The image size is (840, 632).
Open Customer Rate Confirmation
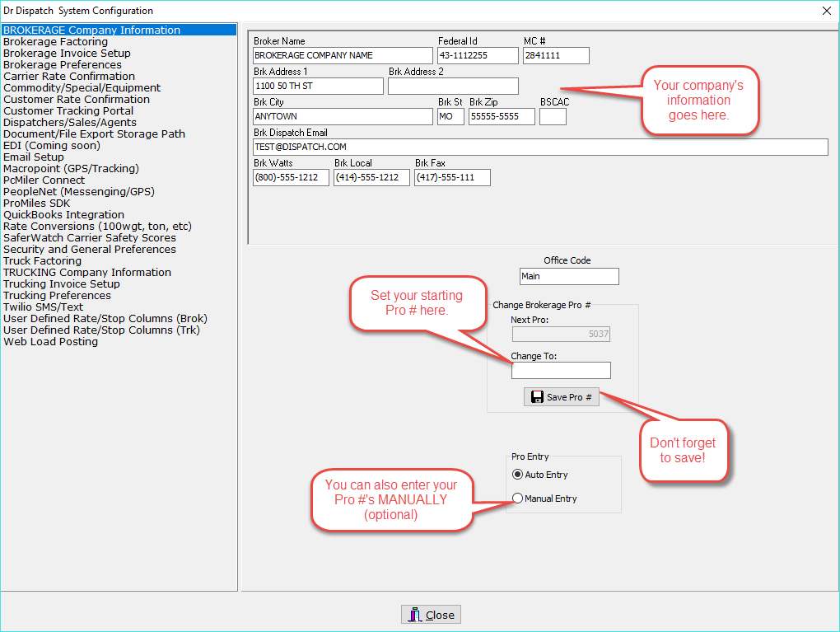[77, 99]
